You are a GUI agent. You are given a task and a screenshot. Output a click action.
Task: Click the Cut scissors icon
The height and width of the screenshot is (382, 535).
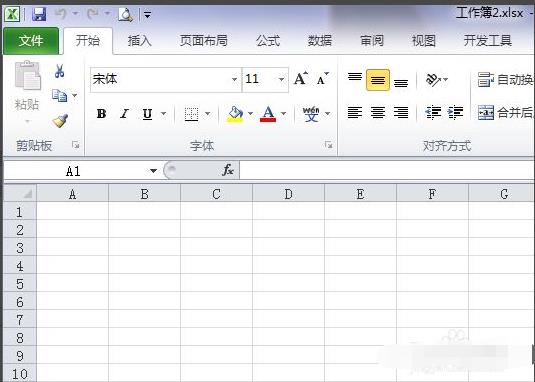click(59, 71)
